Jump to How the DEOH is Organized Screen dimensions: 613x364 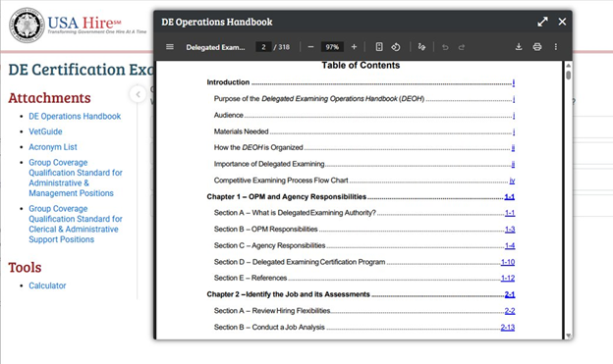(x=513, y=148)
